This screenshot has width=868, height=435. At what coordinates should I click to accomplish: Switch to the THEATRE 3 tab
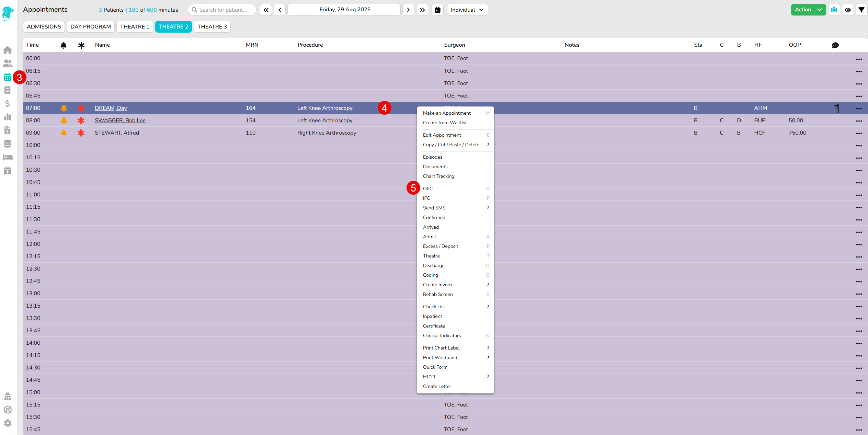click(x=212, y=27)
